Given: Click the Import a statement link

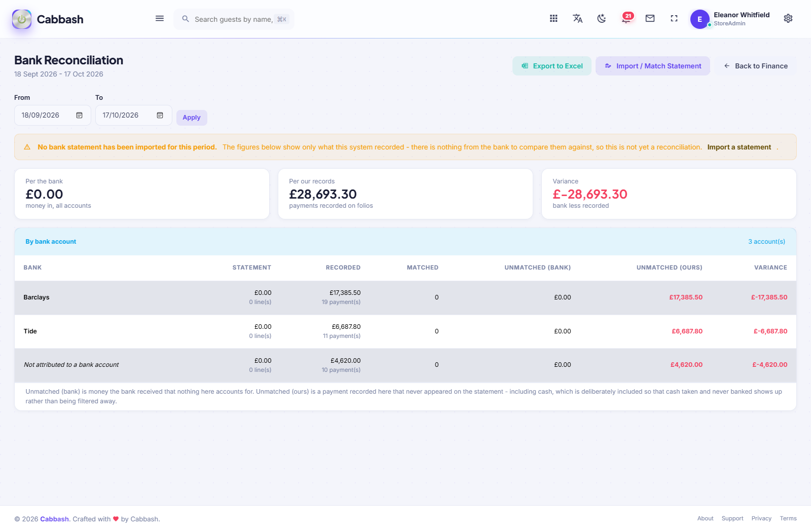Looking at the screenshot, I should (739, 147).
